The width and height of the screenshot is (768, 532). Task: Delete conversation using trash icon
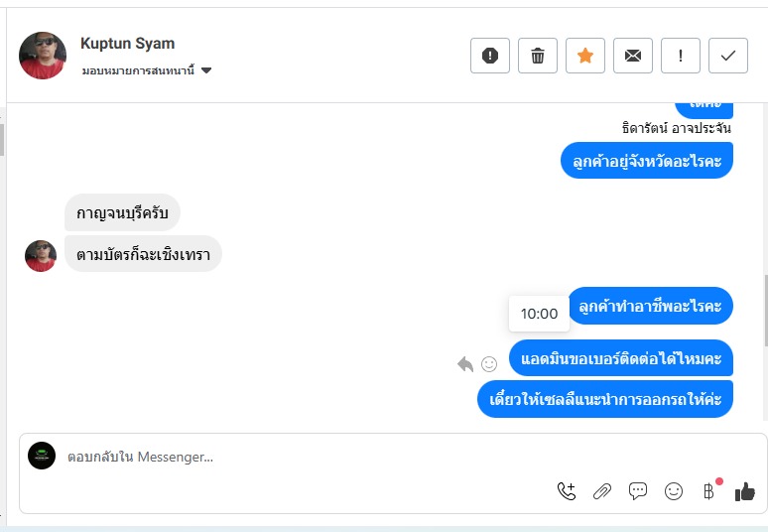538,56
